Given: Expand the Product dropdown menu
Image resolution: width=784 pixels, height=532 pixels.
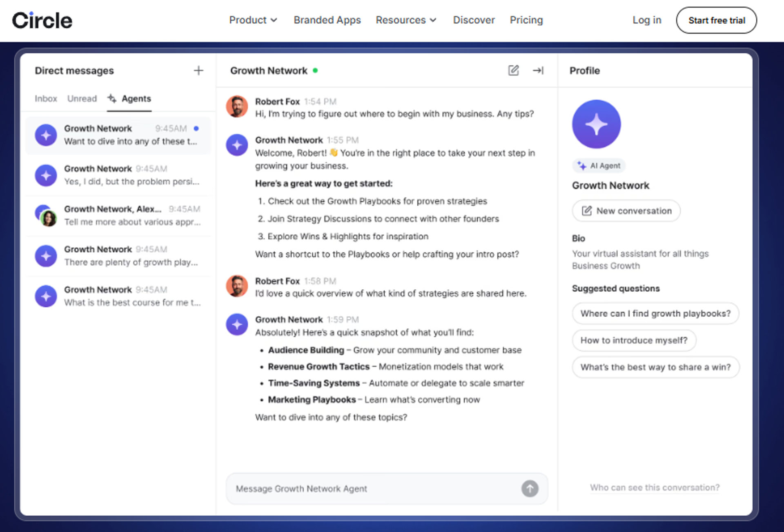Looking at the screenshot, I should pyautogui.click(x=253, y=20).
